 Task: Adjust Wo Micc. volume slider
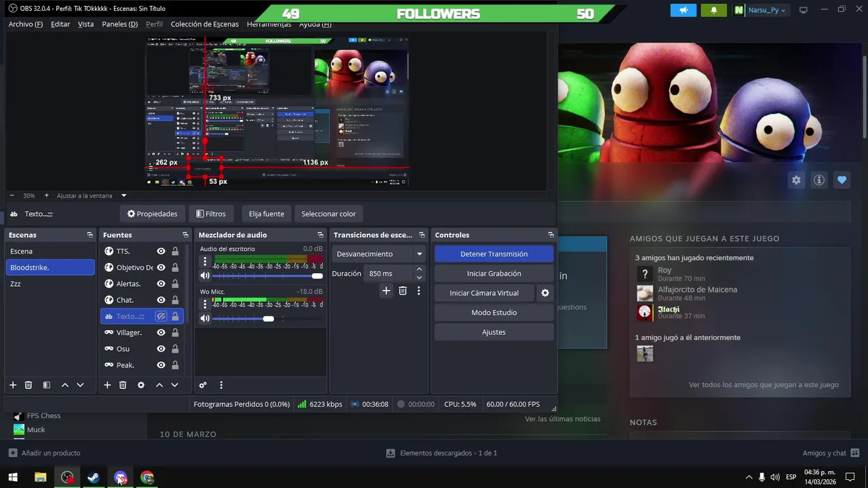pyautogui.click(x=268, y=319)
